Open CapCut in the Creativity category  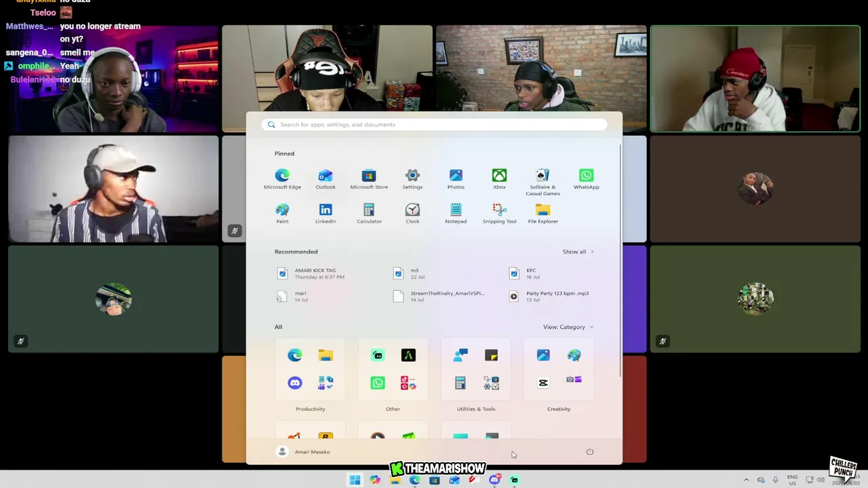coord(543,383)
